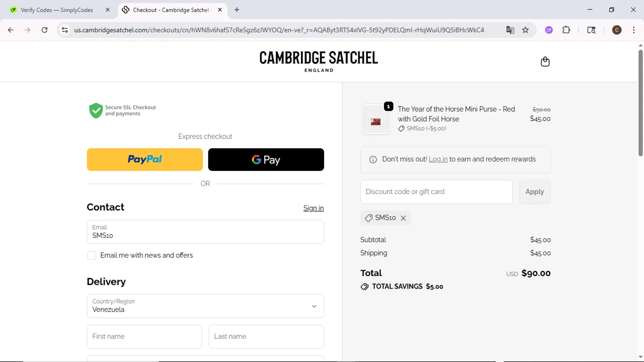The image size is (644, 362).
Task: Click the Total Savings tag icon
Action: point(365,287)
